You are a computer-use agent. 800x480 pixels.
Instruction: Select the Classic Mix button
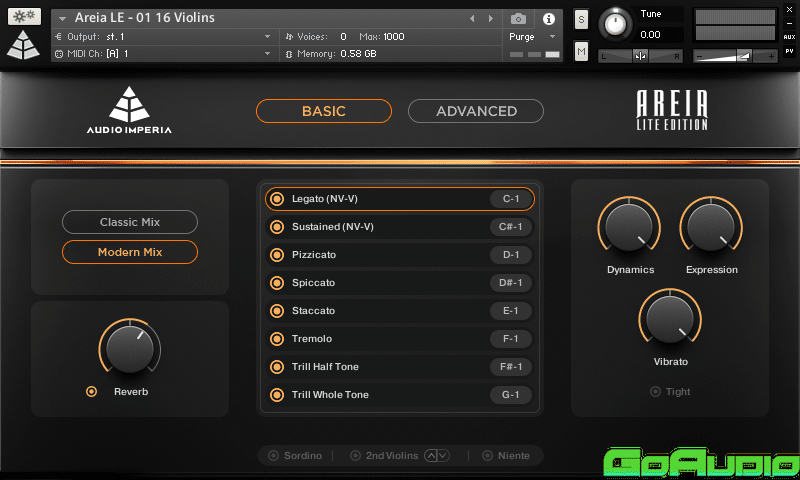pyautogui.click(x=130, y=222)
